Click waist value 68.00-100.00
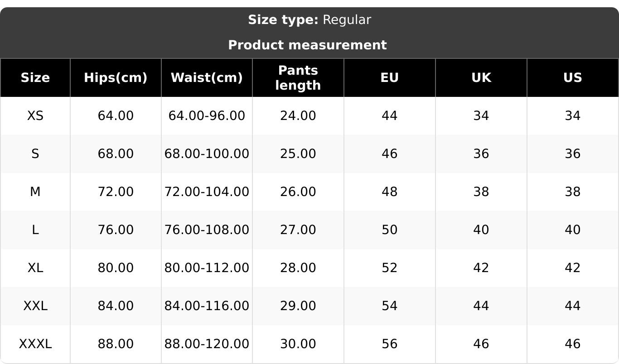619x364 pixels. click(207, 154)
